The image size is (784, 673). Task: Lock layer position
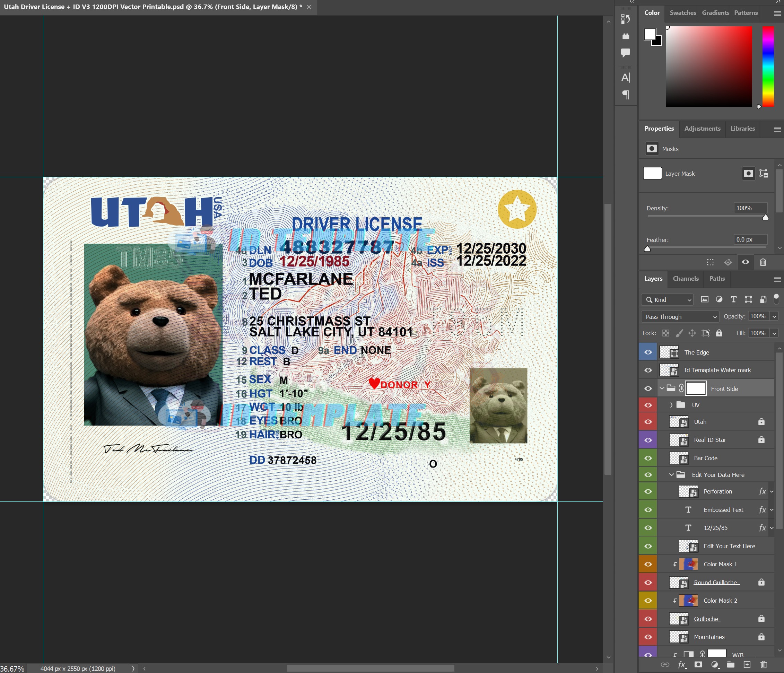(x=692, y=333)
